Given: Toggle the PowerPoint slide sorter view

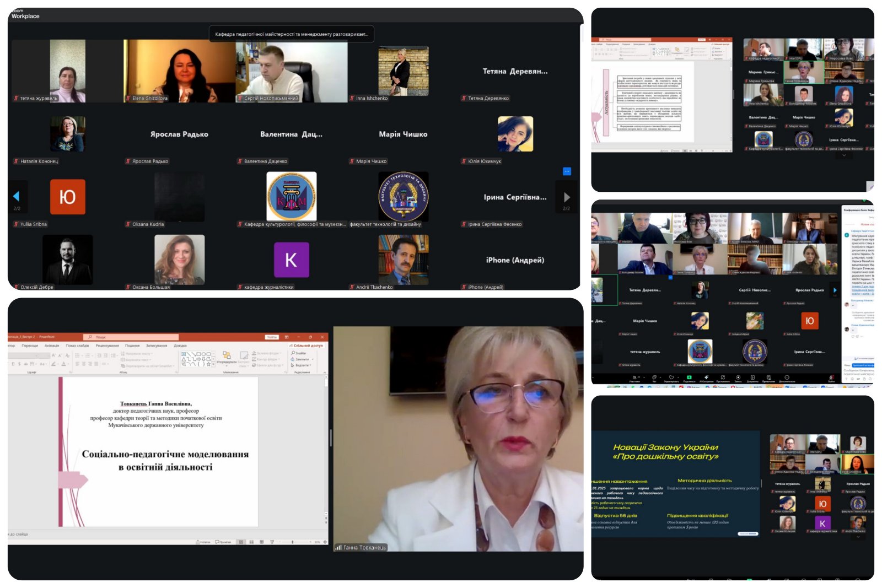Looking at the screenshot, I should tap(251, 542).
